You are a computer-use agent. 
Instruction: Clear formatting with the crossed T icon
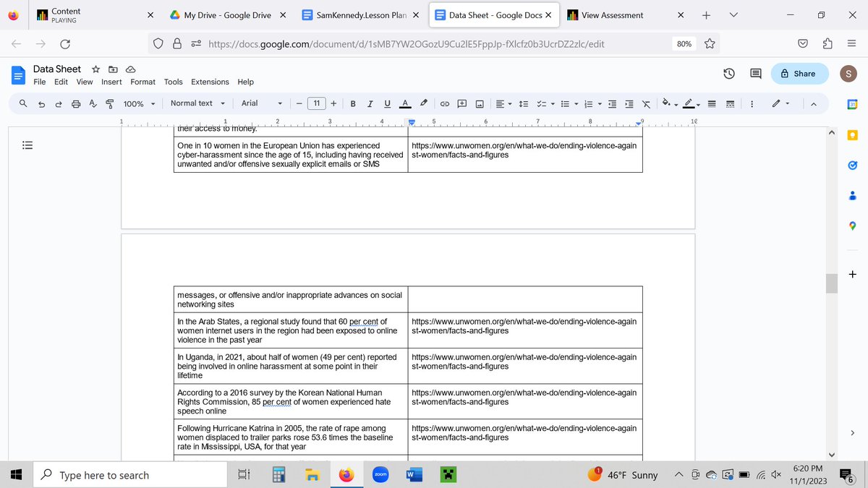pos(646,103)
